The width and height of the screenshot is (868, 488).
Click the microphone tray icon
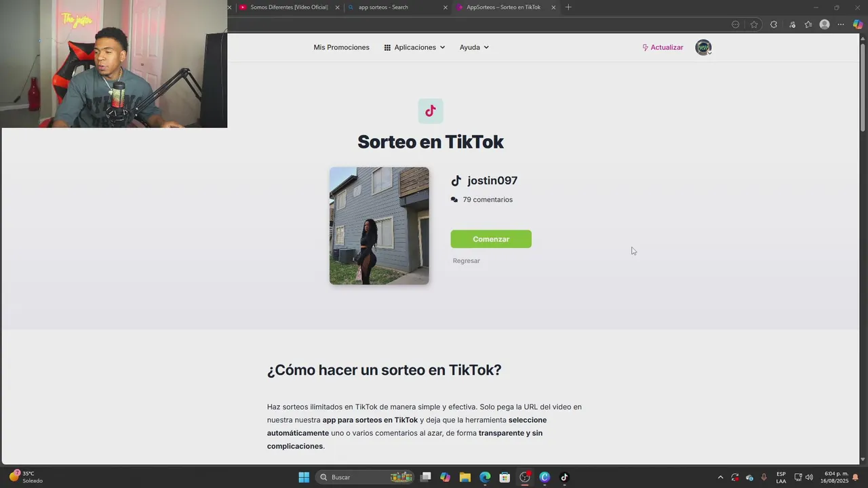click(764, 477)
